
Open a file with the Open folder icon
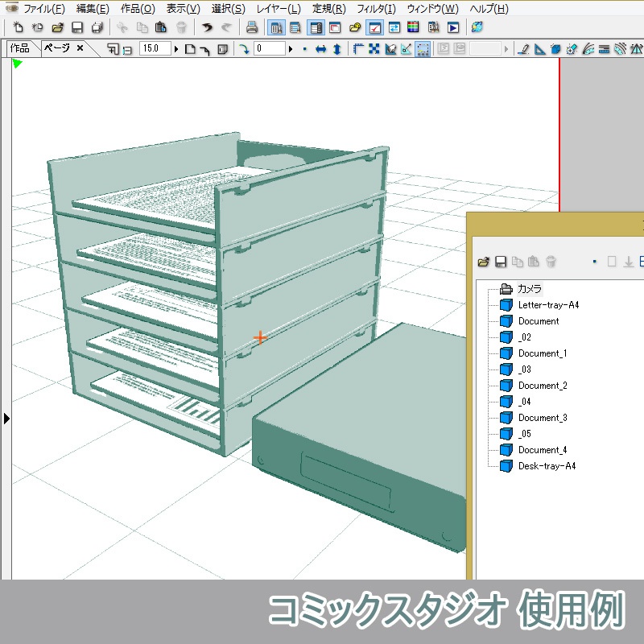tap(56, 27)
